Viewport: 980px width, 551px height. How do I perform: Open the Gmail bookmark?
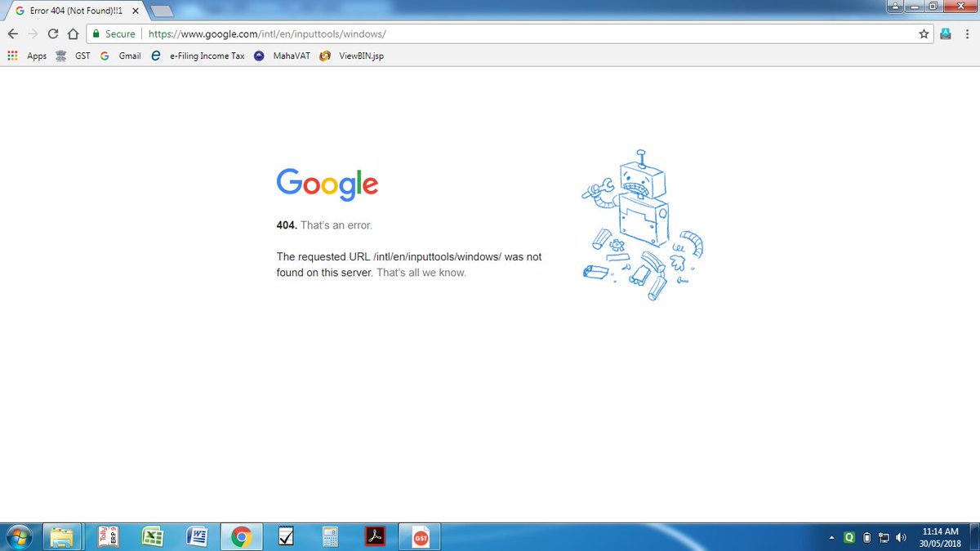click(121, 56)
